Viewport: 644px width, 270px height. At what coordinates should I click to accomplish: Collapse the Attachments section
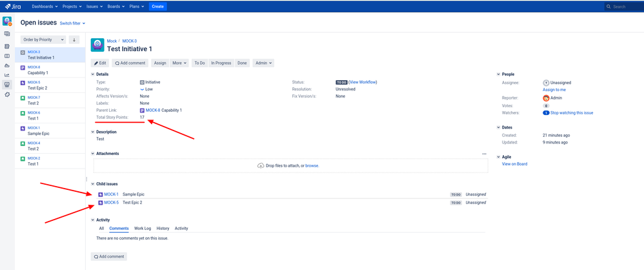click(x=93, y=153)
